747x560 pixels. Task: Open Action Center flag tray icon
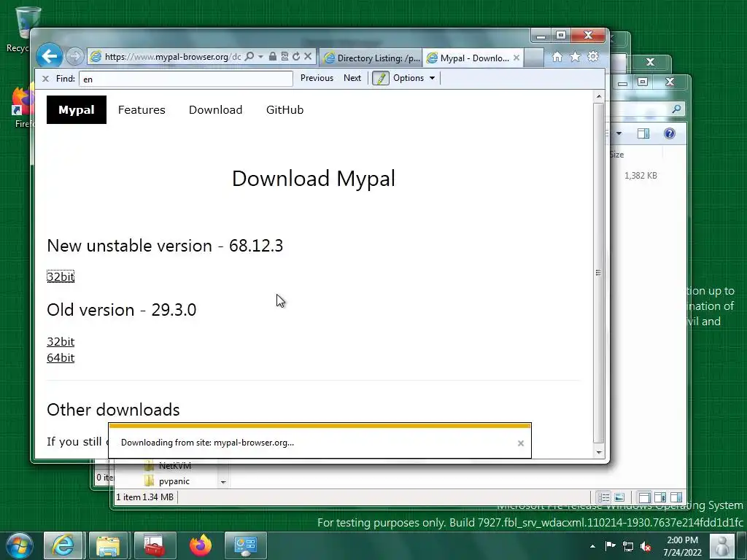(x=611, y=546)
